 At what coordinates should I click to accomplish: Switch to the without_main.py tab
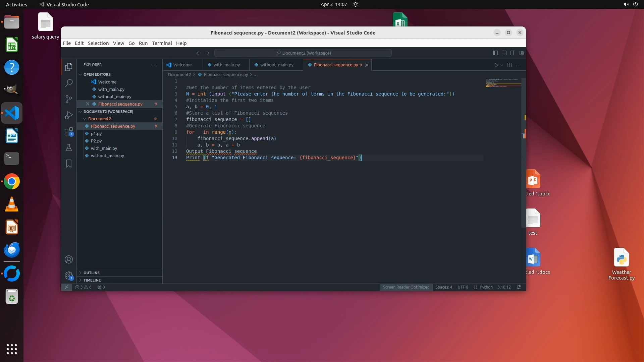pos(276,65)
